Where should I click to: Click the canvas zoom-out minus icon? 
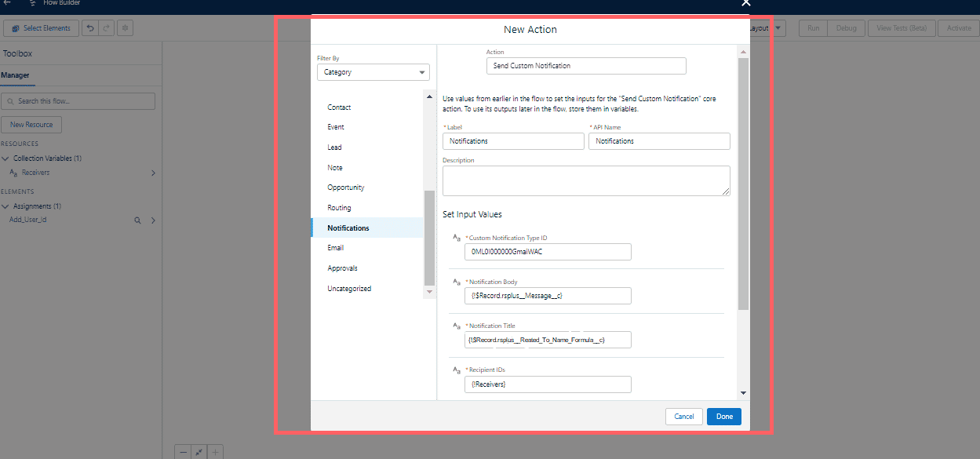coord(183,452)
